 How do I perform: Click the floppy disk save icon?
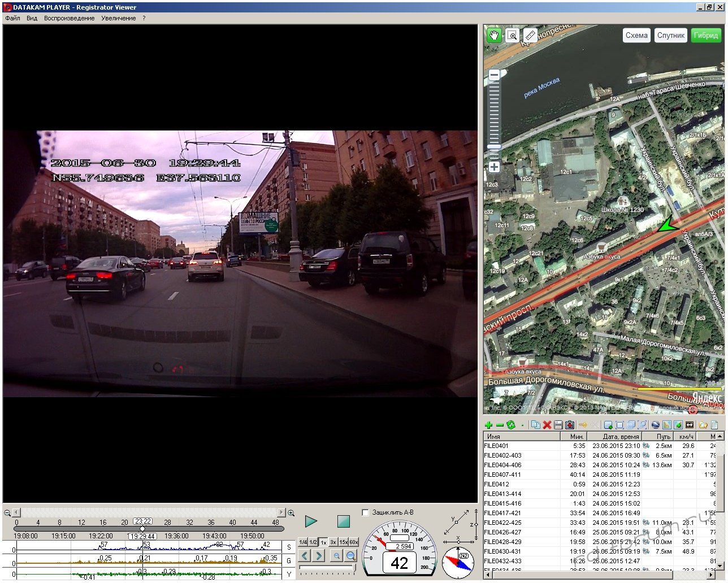(558, 425)
